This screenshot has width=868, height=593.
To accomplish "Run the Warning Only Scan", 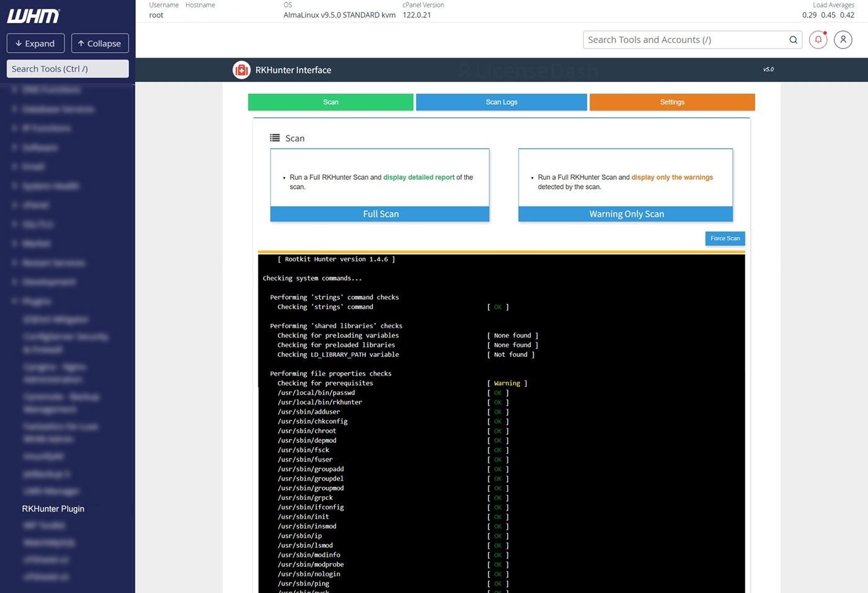I will click(x=626, y=214).
